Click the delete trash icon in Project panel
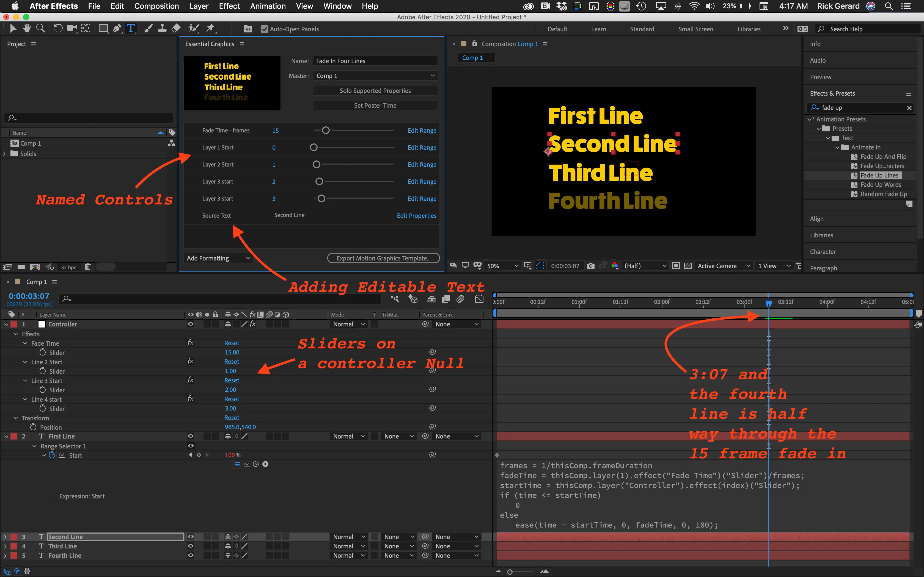The image size is (924, 577). (88, 267)
